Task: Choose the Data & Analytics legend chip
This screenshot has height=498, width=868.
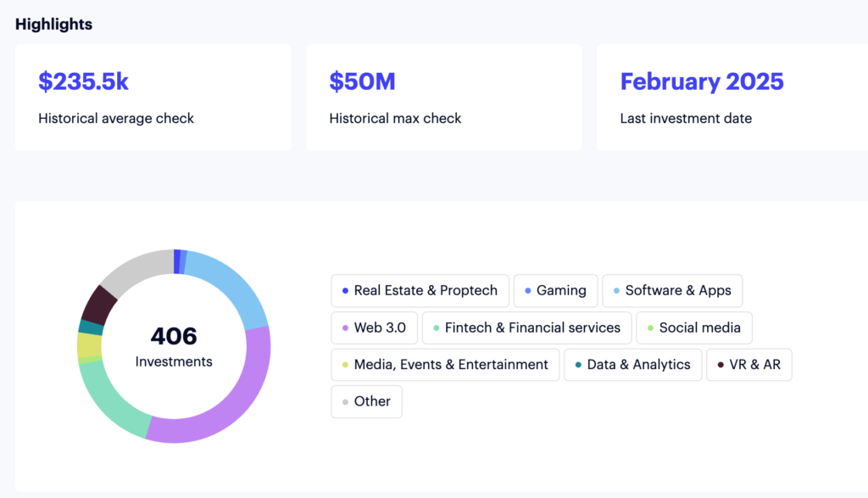Action: click(x=632, y=365)
